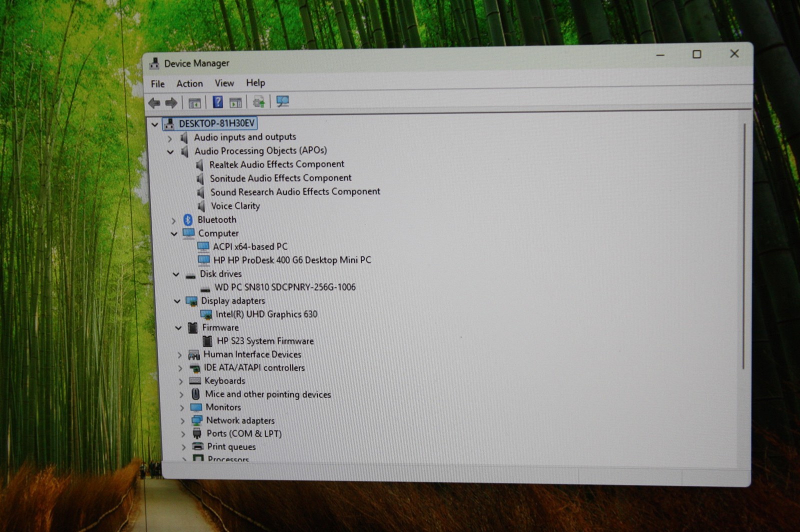The height and width of the screenshot is (532, 800).
Task: Expand the Keyboards category
Action: point(181,381)
